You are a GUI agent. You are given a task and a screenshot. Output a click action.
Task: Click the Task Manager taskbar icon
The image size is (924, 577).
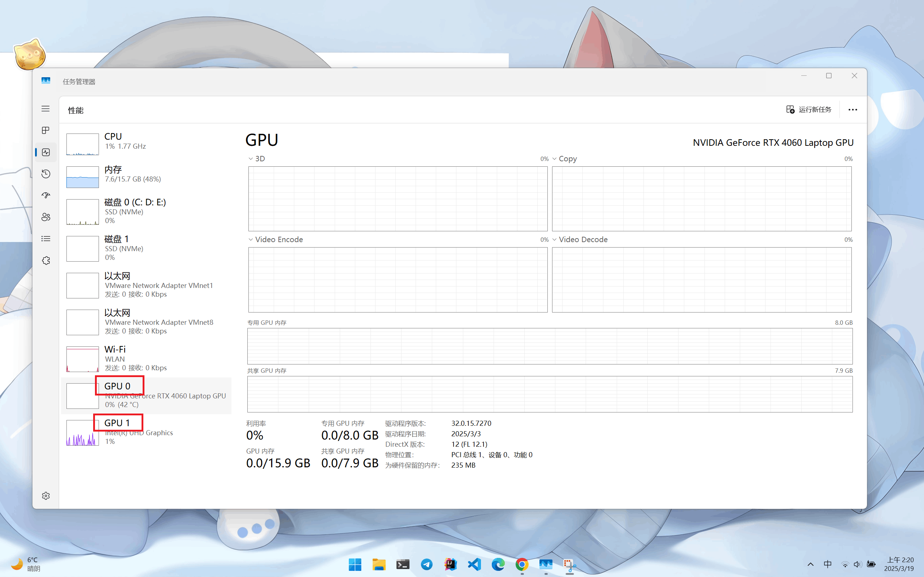tap(546, 564)
